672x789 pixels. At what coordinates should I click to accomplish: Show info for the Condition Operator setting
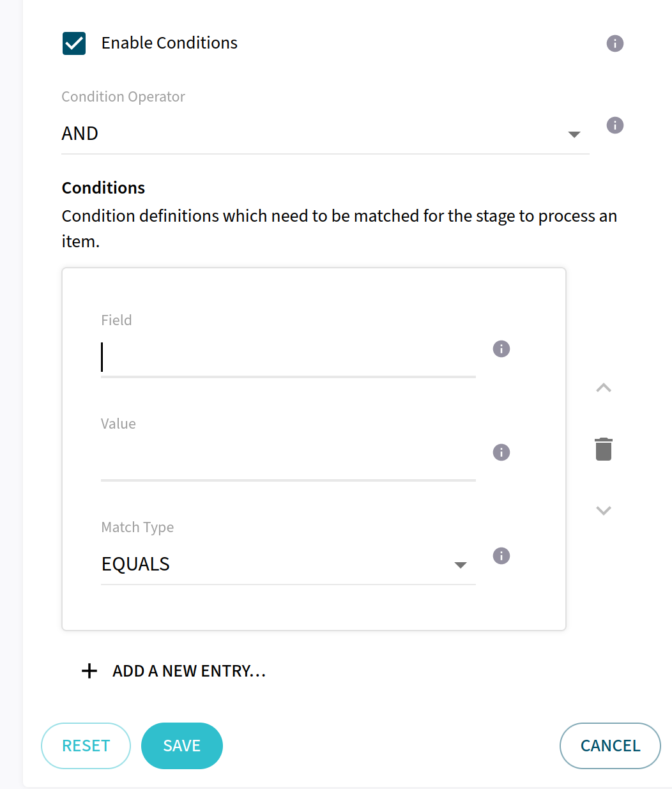[615, 125]
